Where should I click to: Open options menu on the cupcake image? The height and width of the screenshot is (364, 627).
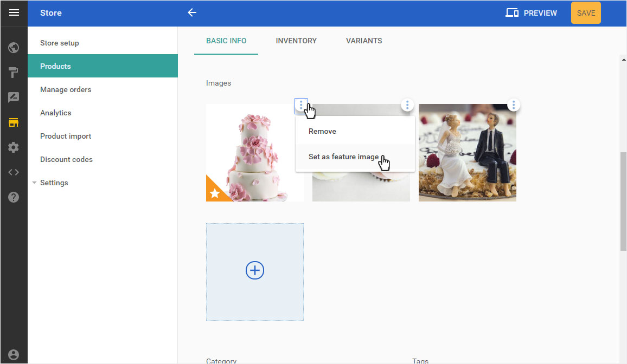pos(407,105)
